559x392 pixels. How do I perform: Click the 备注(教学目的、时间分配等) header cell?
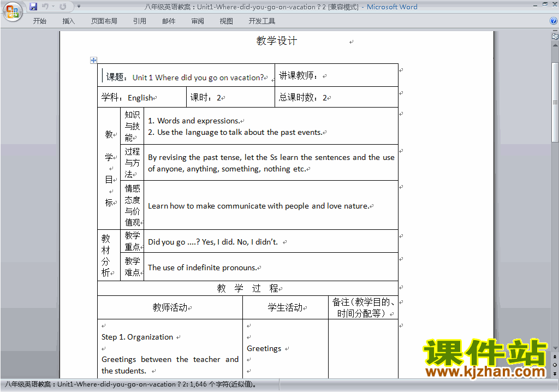coord(363,307)
